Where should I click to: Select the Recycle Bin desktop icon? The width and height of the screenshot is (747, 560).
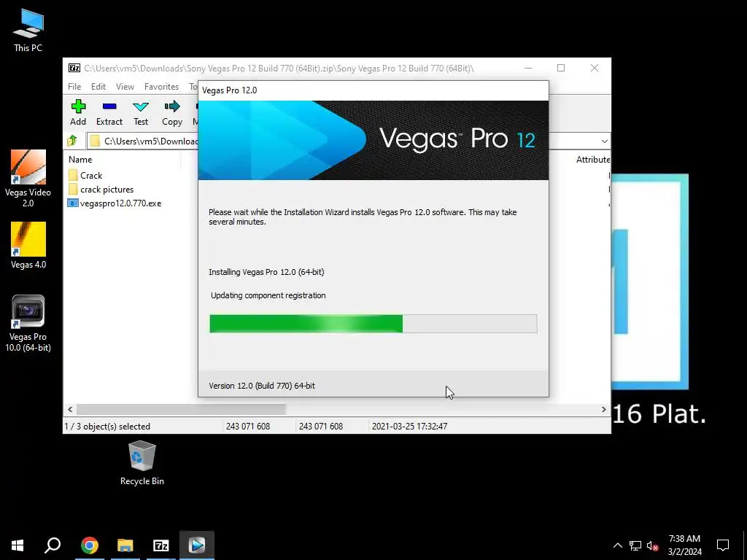[x=142, y=463]
